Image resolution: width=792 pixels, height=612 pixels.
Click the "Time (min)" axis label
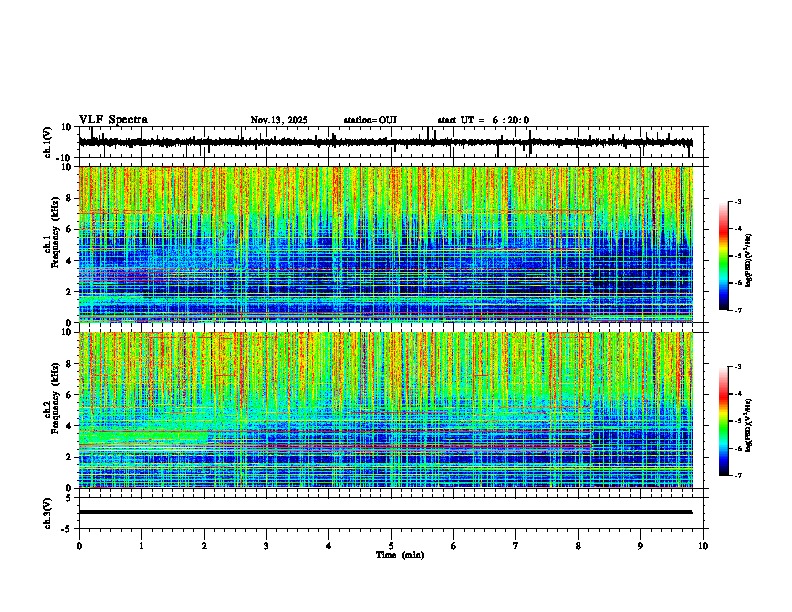400,555
